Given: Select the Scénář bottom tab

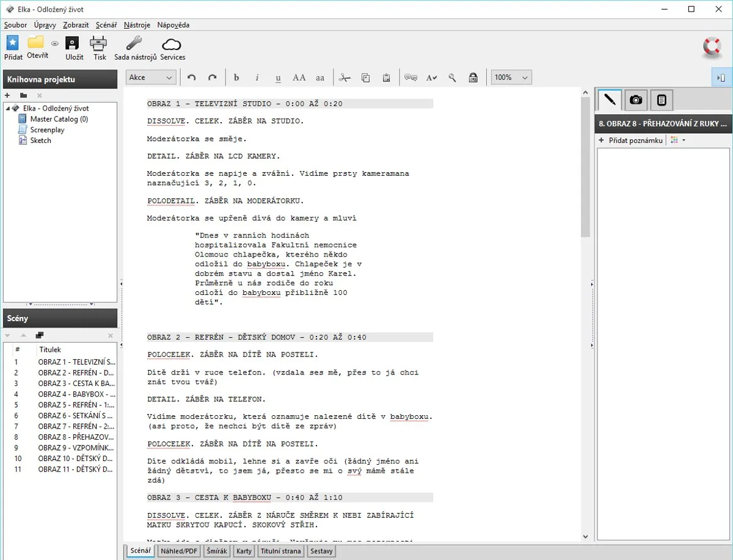Looking at the screenshot, I should point(140,551).
